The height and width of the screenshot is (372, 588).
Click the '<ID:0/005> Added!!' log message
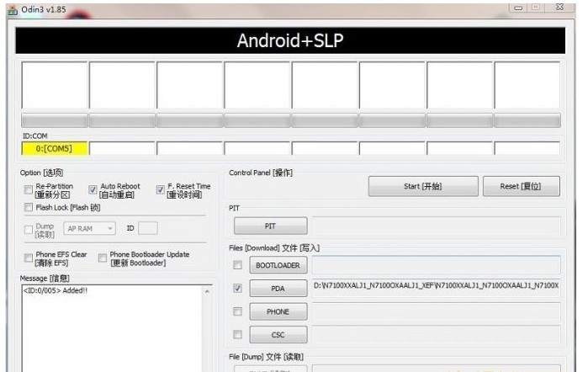coord(56,290)
